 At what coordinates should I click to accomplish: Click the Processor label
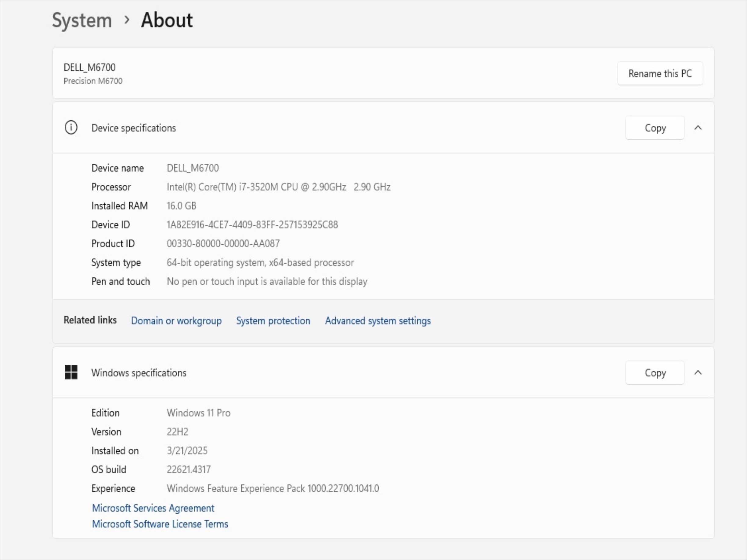[x=111, y=187]
